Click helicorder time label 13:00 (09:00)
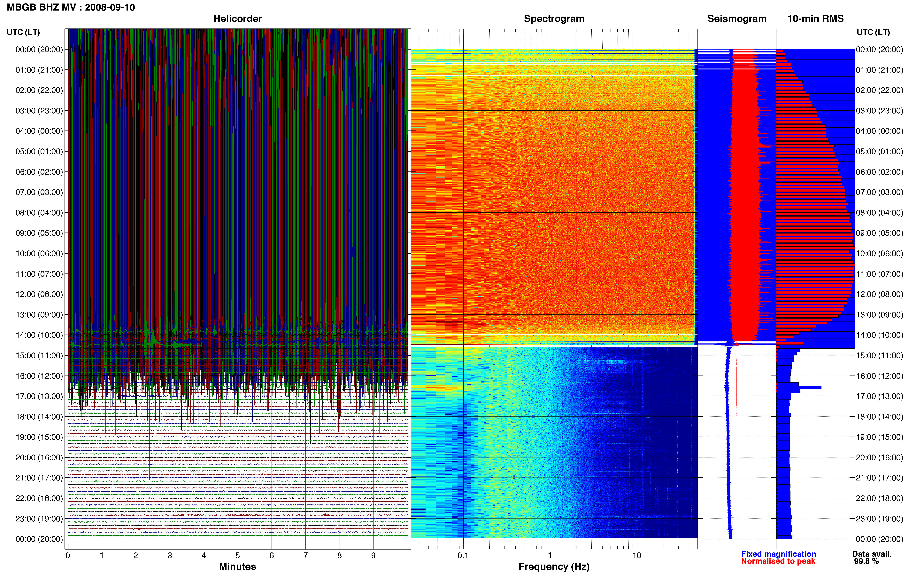The image size is (924, 578). (39, 315)
